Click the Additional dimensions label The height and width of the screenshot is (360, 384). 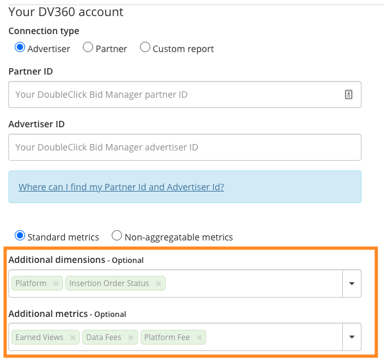tap(57, 260)
